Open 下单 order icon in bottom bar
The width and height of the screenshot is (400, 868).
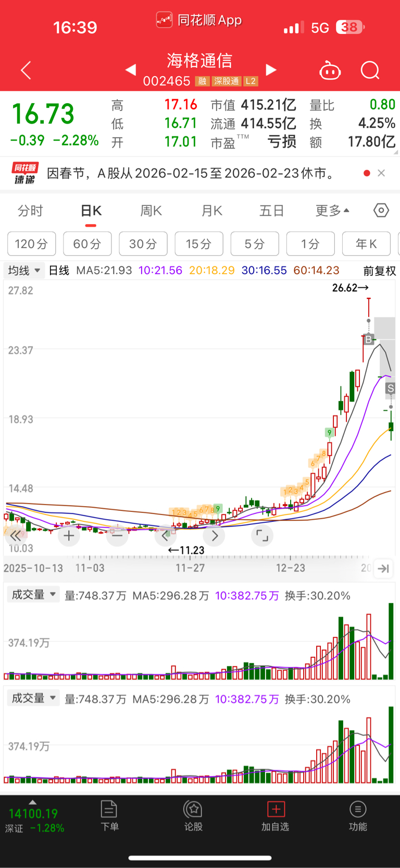[109, 816]
